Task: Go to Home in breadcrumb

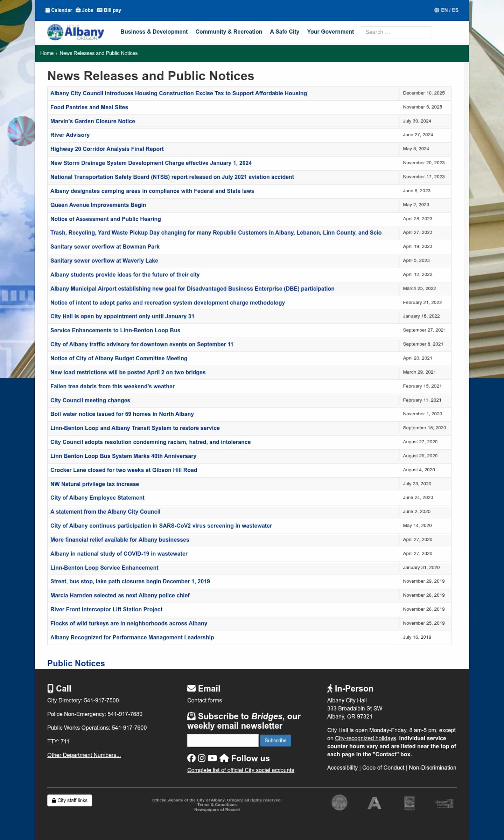Action: (47, 53)
